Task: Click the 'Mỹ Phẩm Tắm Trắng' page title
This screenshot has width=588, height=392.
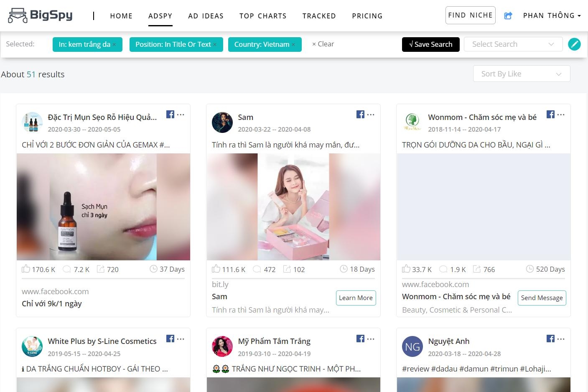Action: click(274, 341)
